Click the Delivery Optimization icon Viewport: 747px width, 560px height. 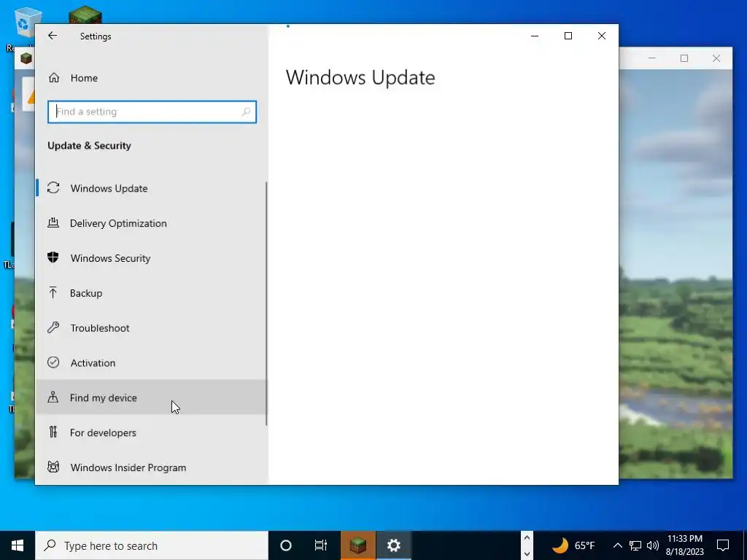(53, 222)
